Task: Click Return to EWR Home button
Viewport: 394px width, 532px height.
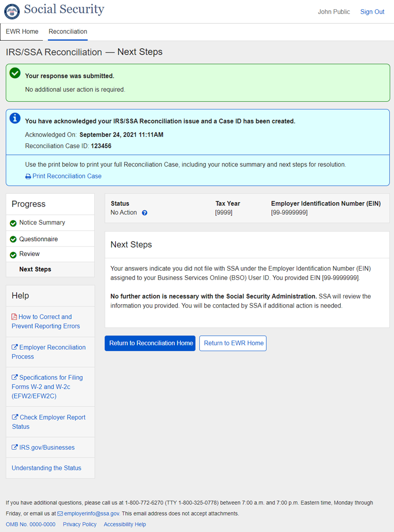Action: point(233,343)
